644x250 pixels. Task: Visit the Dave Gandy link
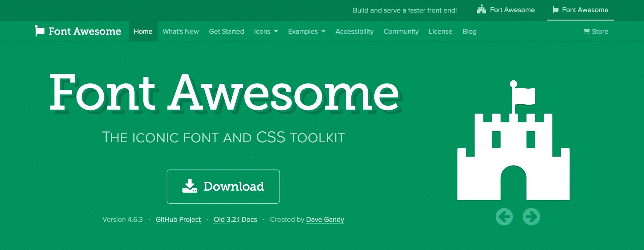click(325, 220)
